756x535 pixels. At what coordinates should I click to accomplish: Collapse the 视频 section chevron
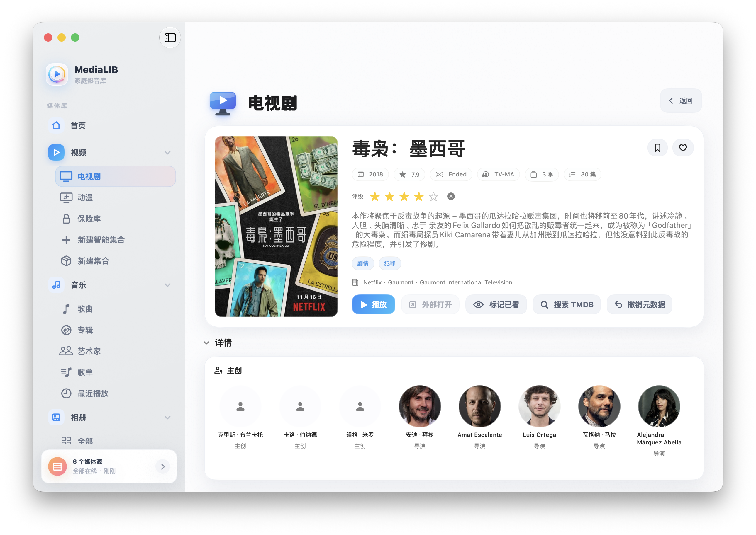167,153
